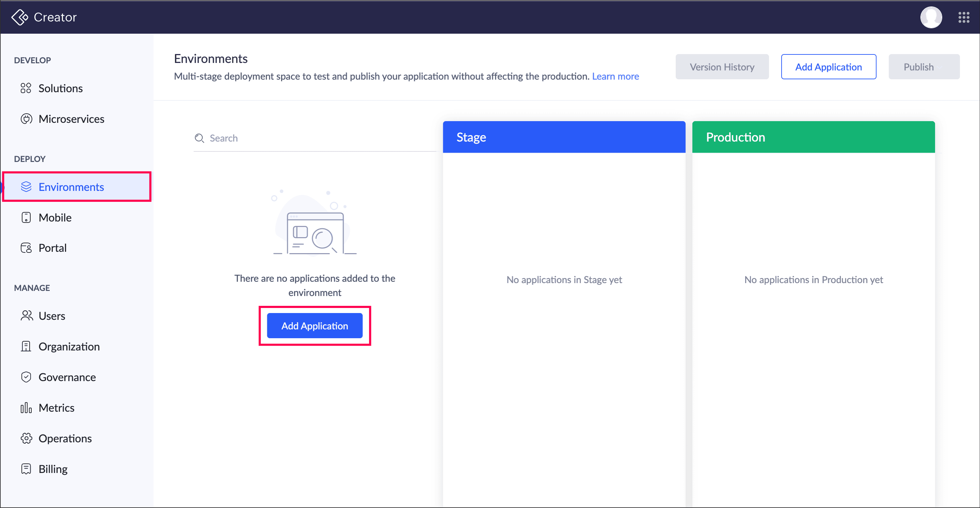Click the Microservices sidebar icon
Image resolution: width=980 pixels, height=508 pixels.
point(26,119)
